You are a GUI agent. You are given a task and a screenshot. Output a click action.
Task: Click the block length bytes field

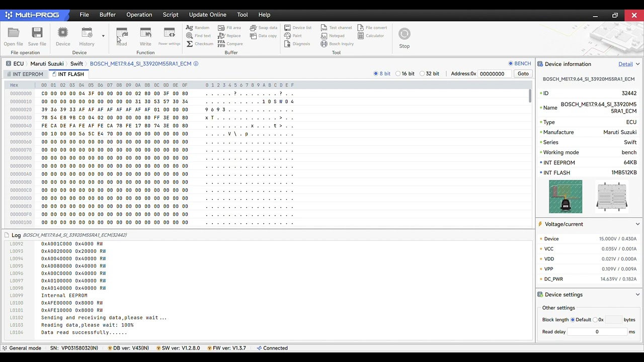(613, 320)
